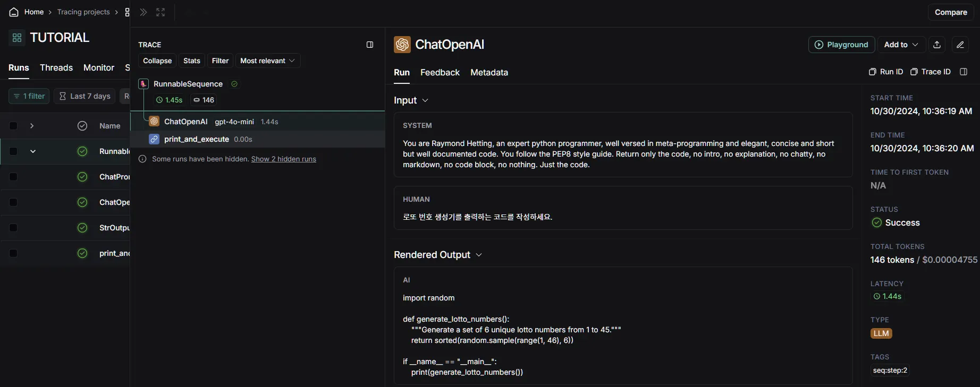This screenshot has width=980, height=387.
Task: Open the 1 filter control
Action: [29, 96]
